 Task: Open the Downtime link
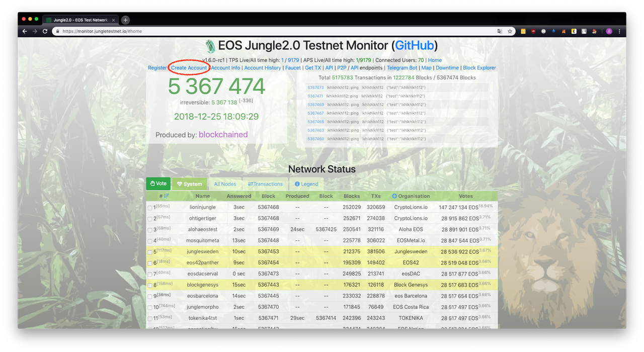click(x=447, y=68)
